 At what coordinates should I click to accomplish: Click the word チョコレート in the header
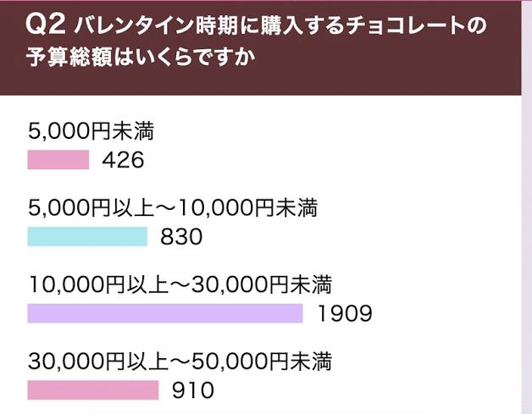(x=404, y=26)
